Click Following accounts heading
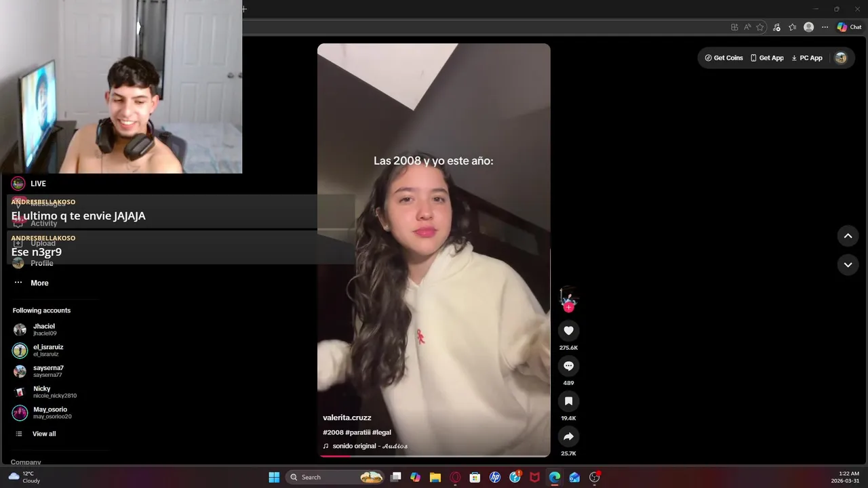This screenshot has height=488, width=868. point(41,310)
